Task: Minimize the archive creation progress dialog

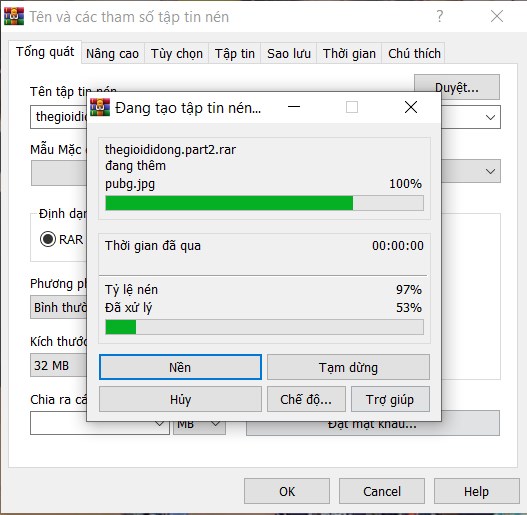Action: point(294,107)
